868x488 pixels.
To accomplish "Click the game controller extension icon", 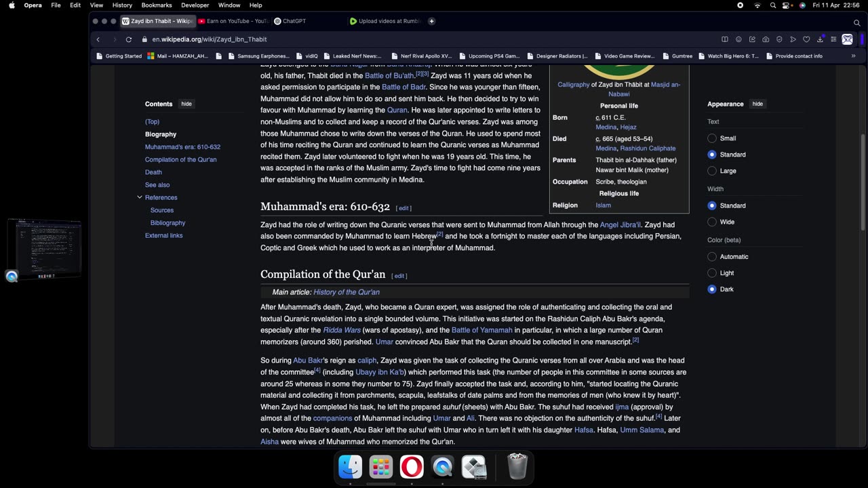I will pyautogui.click(x=847, y=39).
